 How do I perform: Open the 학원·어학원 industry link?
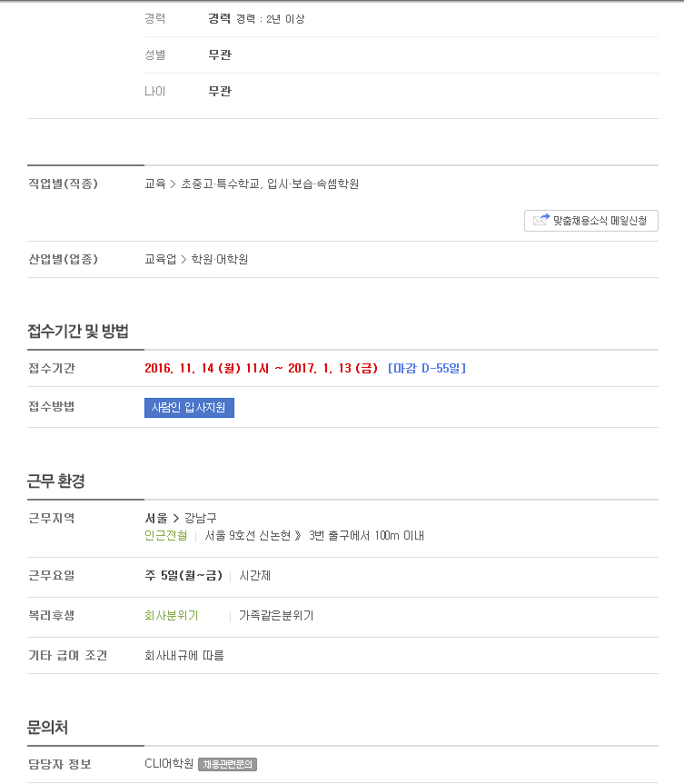coord(220,260)
